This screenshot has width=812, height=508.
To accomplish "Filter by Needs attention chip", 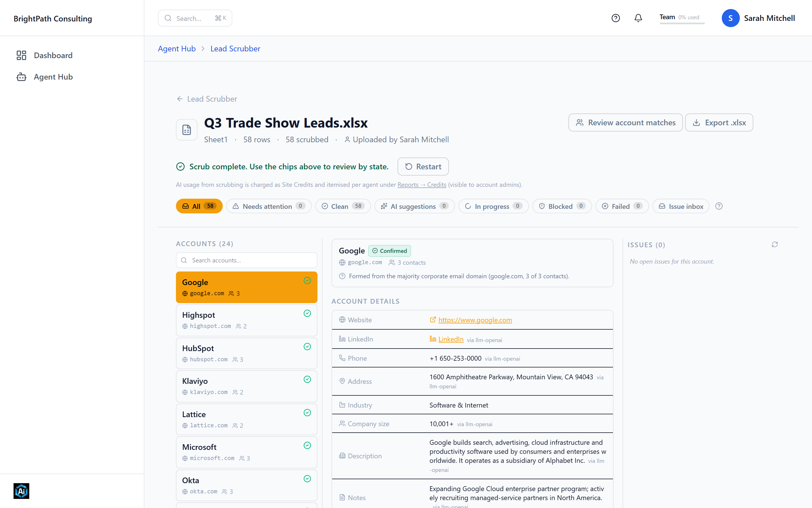I will point(269,206).
